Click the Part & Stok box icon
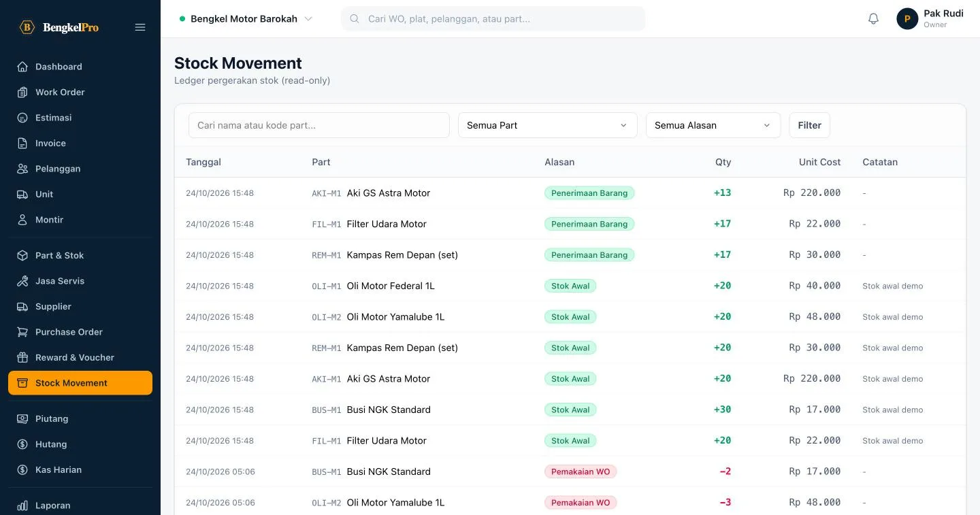The image size is (980, 515). click(22, 256)
